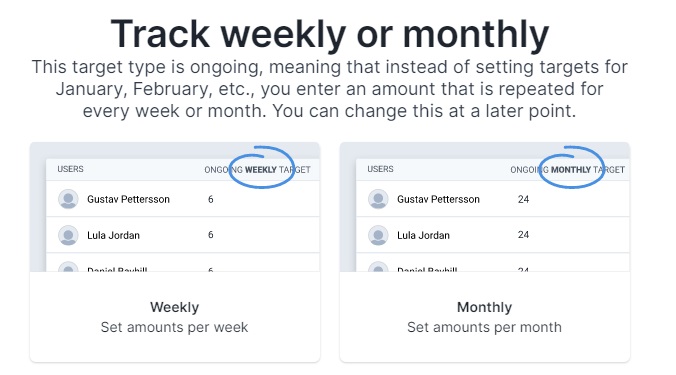Click Gustav Pettersson name in weekly table

tap(128, 199)
